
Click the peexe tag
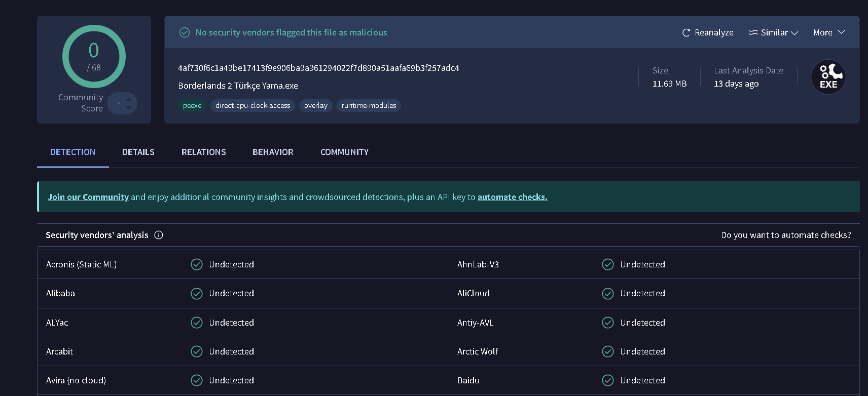192,105
